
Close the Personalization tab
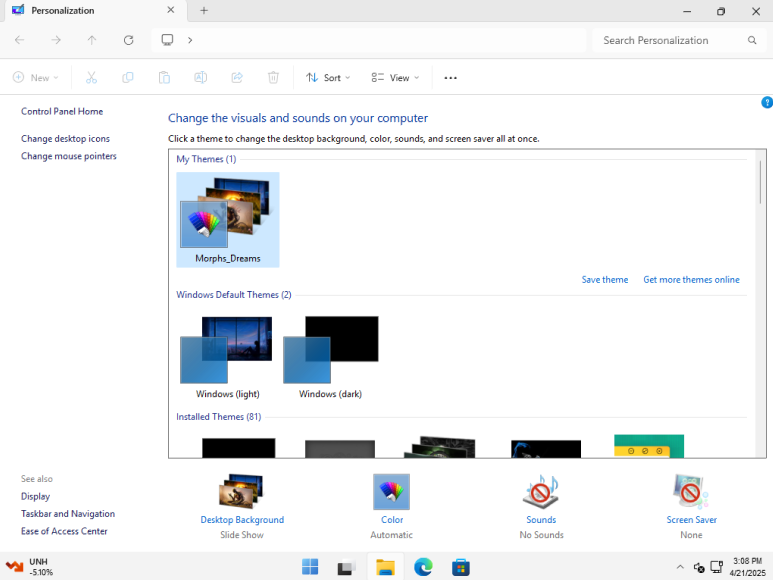tap(171, 10)
